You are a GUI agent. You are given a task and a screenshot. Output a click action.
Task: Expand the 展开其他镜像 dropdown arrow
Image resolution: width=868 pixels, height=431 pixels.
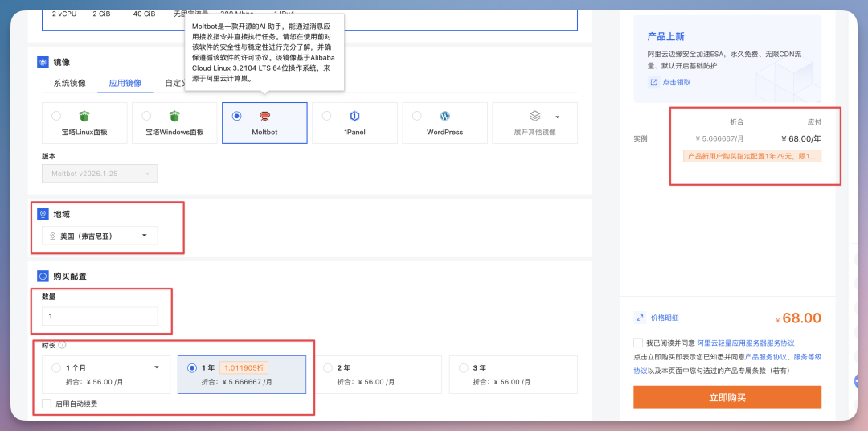[558, 117]
